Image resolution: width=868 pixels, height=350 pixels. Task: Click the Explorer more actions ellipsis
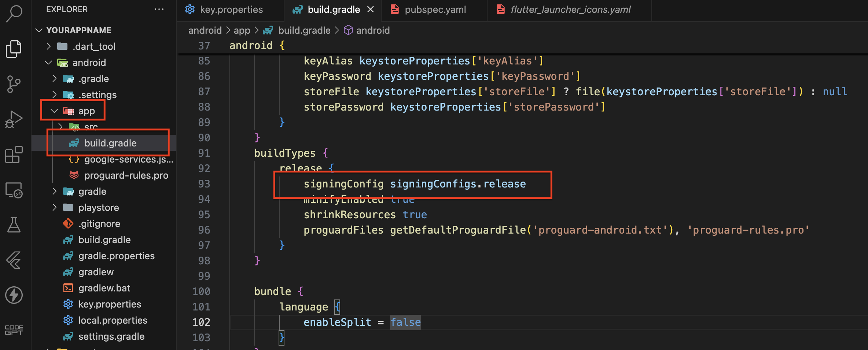[159, 9]
